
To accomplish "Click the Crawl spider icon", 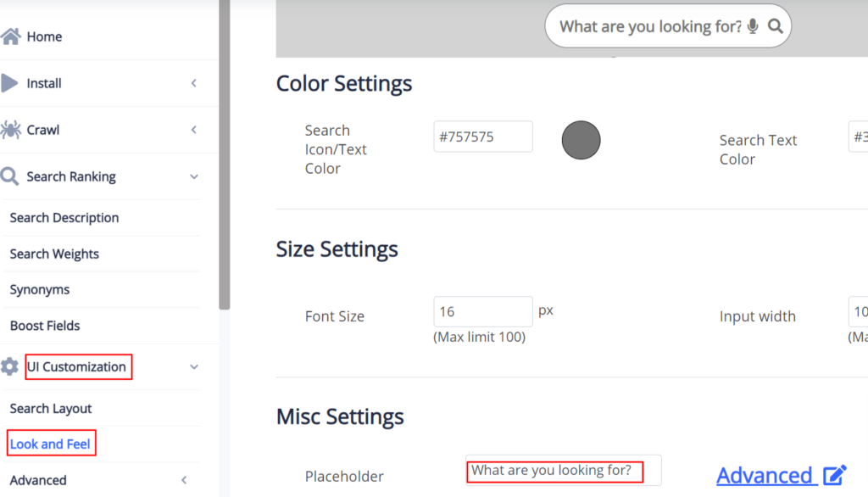I will pyautogui.click(x=13, y=129).
